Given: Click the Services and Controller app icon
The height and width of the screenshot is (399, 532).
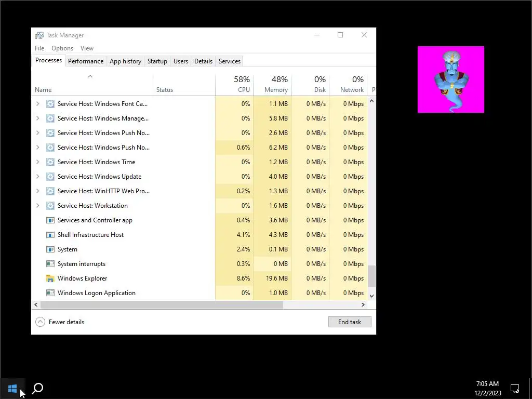Looking at the screenshot, I should (x=50, y=220).
